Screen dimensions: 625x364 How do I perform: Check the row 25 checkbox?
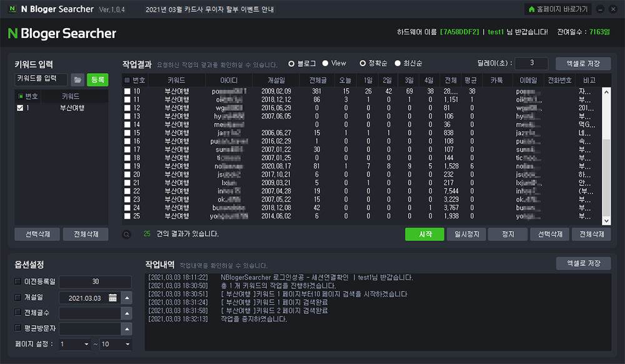(127, 216)
